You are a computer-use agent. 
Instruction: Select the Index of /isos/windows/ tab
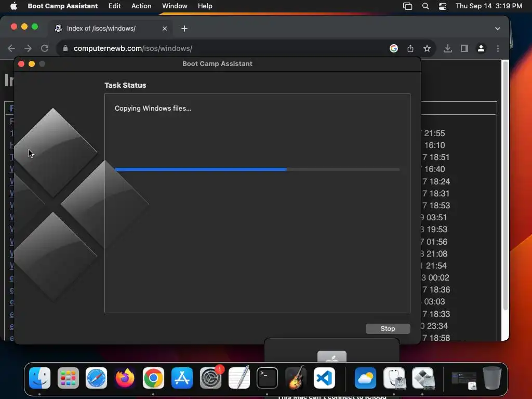coord(111,29)
